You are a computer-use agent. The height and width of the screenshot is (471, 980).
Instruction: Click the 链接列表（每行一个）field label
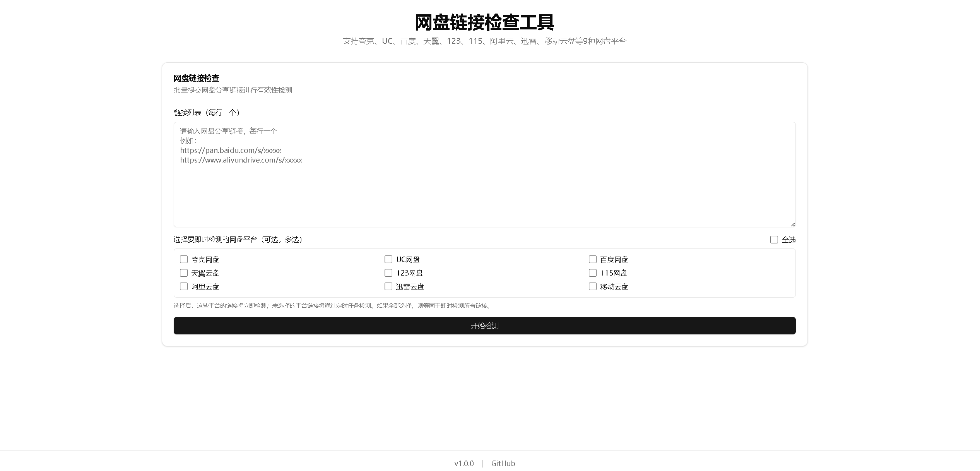207,113
